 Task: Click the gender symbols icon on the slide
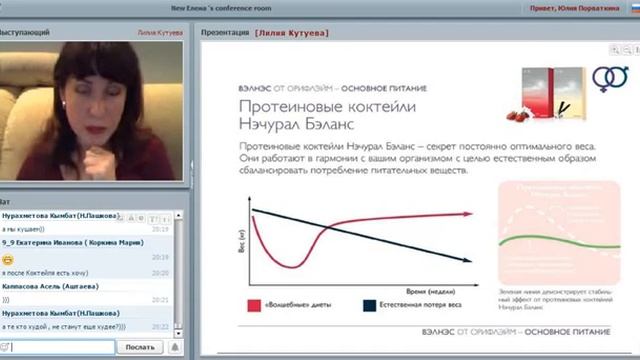coord(610,78)
